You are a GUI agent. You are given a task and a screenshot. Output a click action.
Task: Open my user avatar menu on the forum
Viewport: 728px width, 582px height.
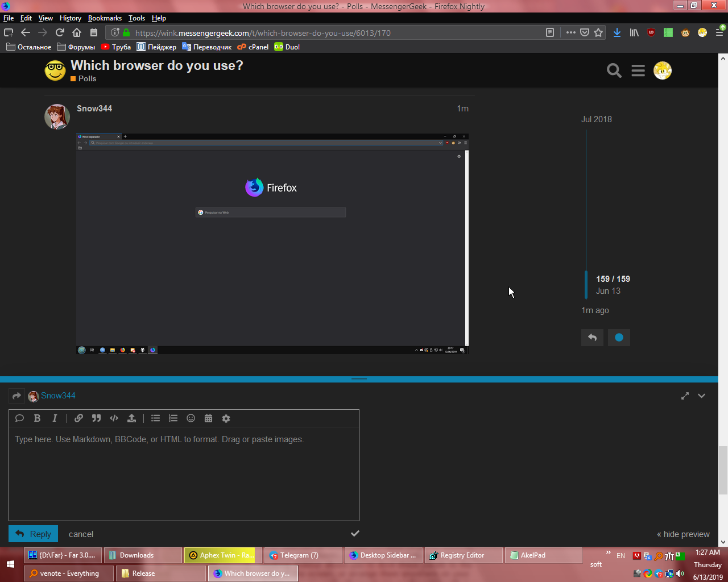[x=663, y=70]
